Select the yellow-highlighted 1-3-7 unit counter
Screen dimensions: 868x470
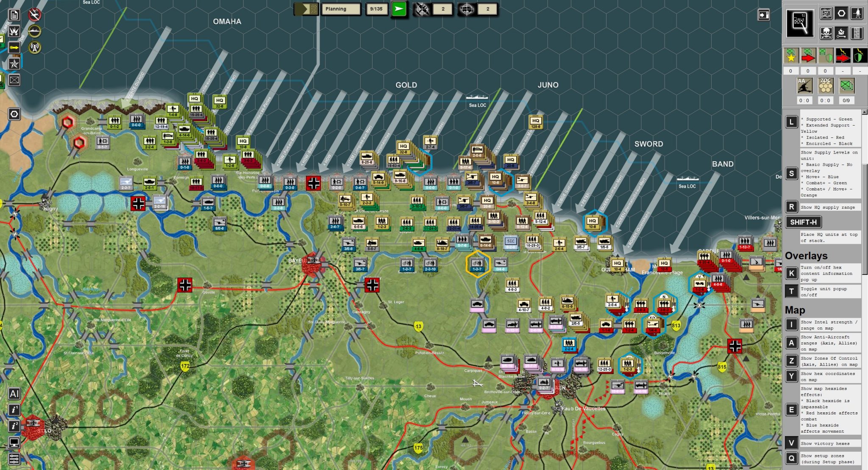pyautogui.click(x=477, y=264)
